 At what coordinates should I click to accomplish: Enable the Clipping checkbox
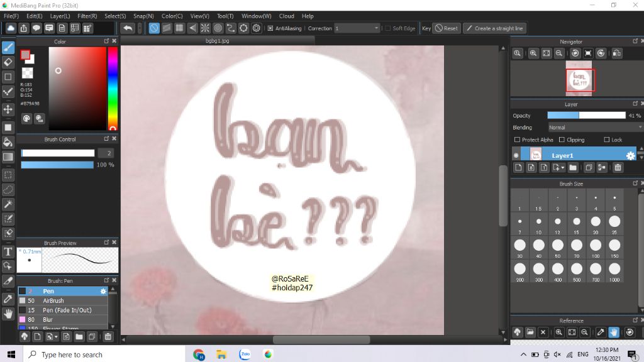pos(562,140)
